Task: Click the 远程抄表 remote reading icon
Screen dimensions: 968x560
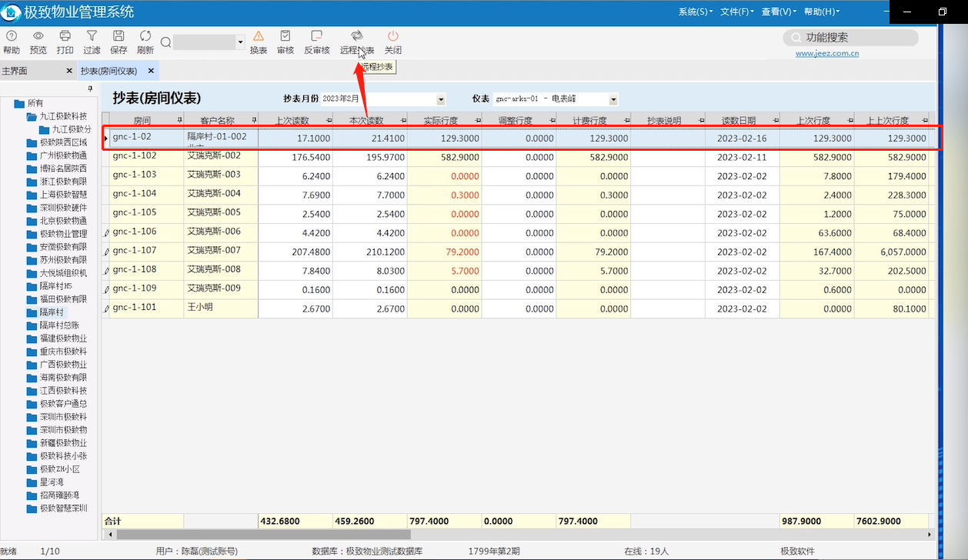Action: (357, 36)
